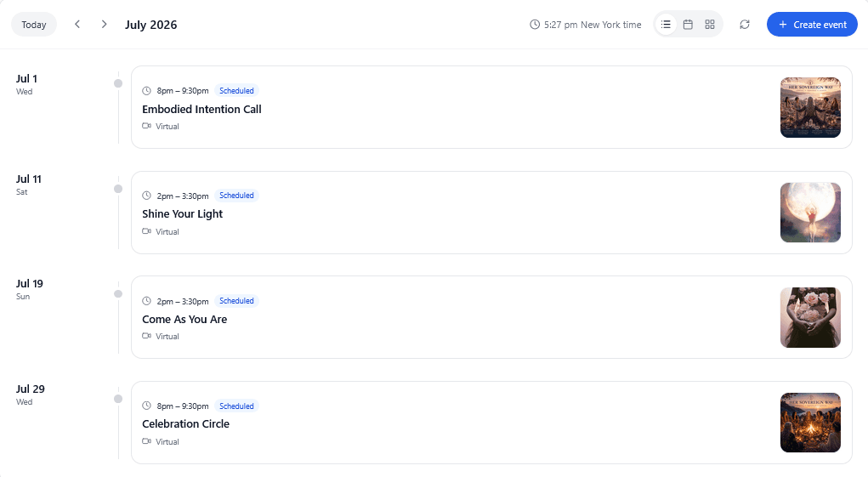Click the 2pm – 3:30pm time on Come As You Are
The image size is (868, 477).
click(x=183, y=302)
